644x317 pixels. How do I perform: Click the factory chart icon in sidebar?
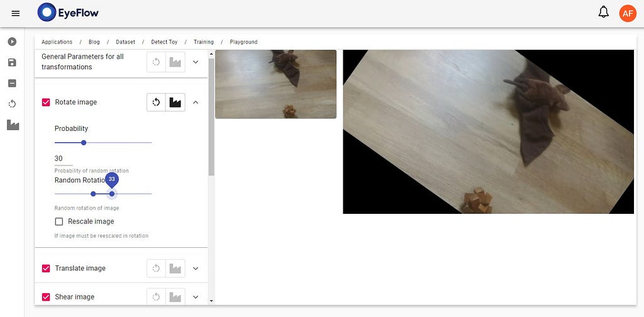click(13, 125)
